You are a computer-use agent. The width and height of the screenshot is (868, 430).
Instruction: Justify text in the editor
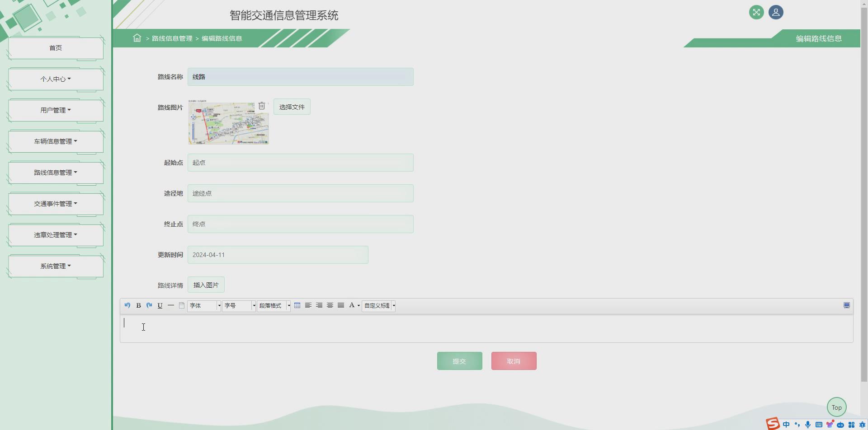341,305
